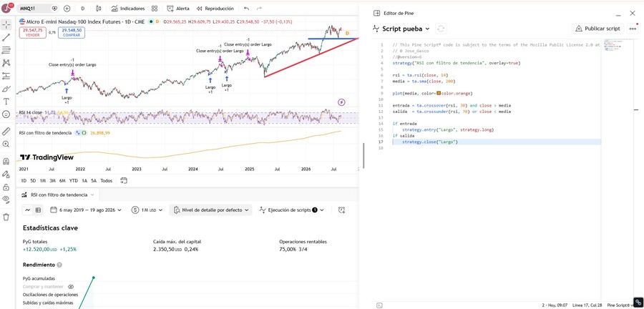Screen dimensions: 644x309
Task: Select the Subidas y caídas máximas series
Action: (48, 303)
